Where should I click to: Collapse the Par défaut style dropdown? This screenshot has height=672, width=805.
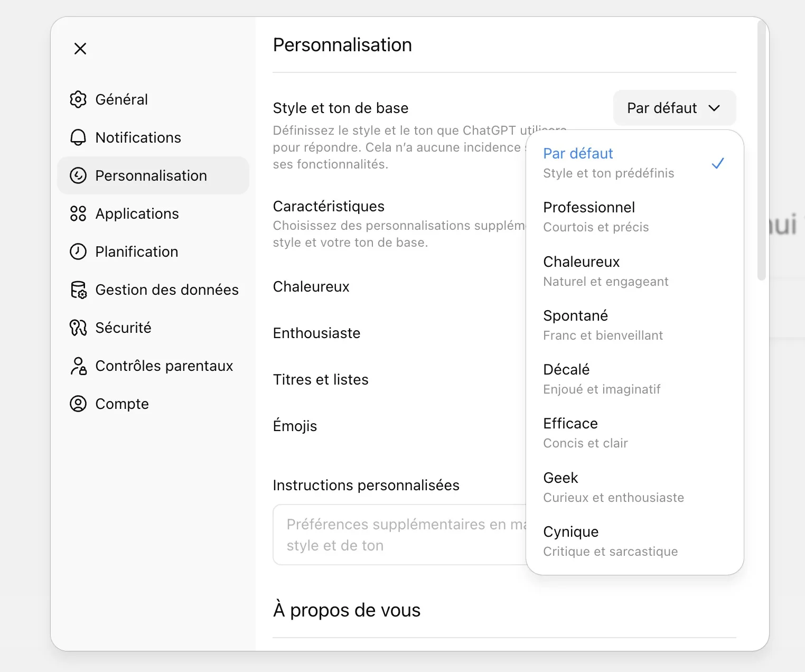point(674,108)
